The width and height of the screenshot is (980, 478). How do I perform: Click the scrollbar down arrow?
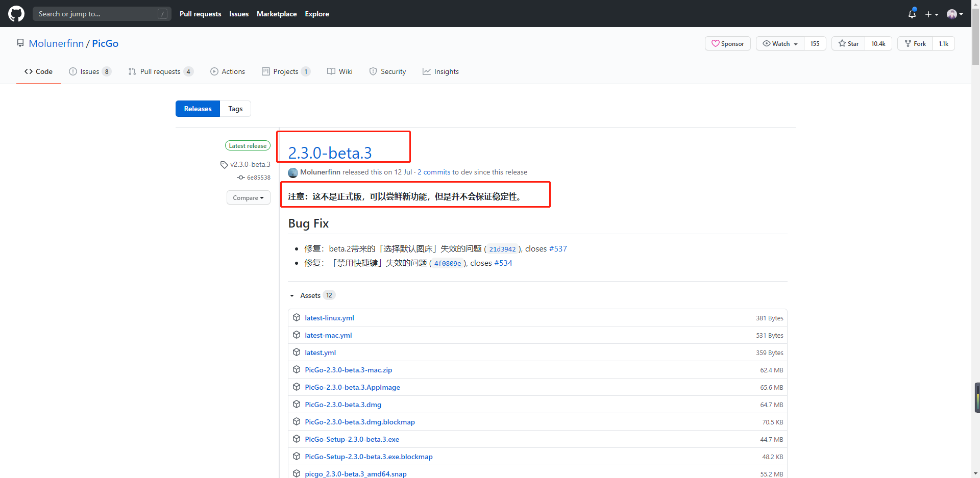pyautogui.click(x=975, y=474)
